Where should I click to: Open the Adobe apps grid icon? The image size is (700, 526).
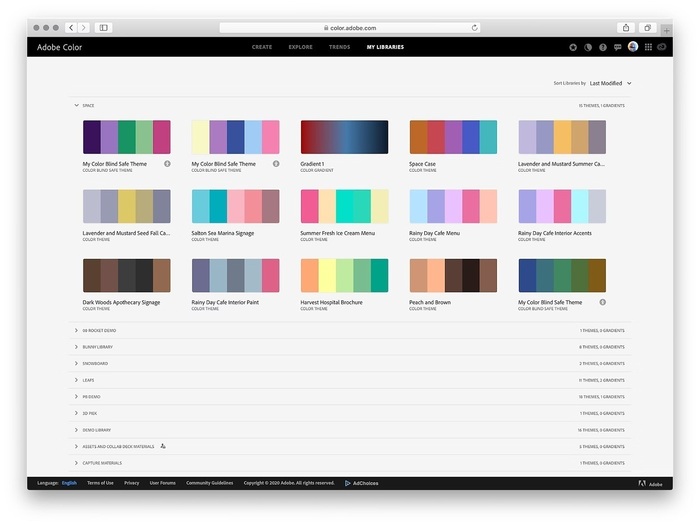point(648,47)
